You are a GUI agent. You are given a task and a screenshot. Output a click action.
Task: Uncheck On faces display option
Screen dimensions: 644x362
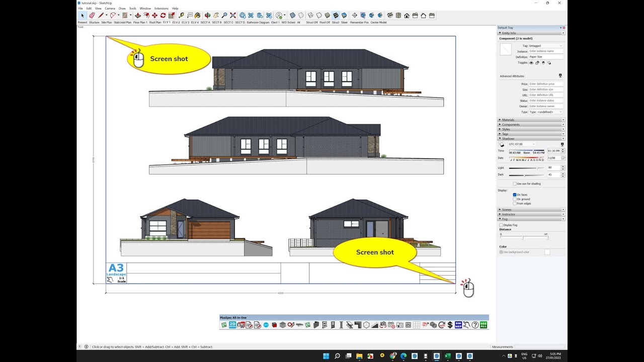[514, 195]
